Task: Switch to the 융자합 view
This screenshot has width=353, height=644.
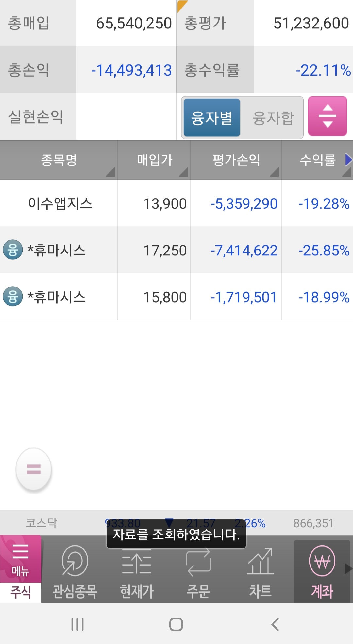Action: [274, 117]
